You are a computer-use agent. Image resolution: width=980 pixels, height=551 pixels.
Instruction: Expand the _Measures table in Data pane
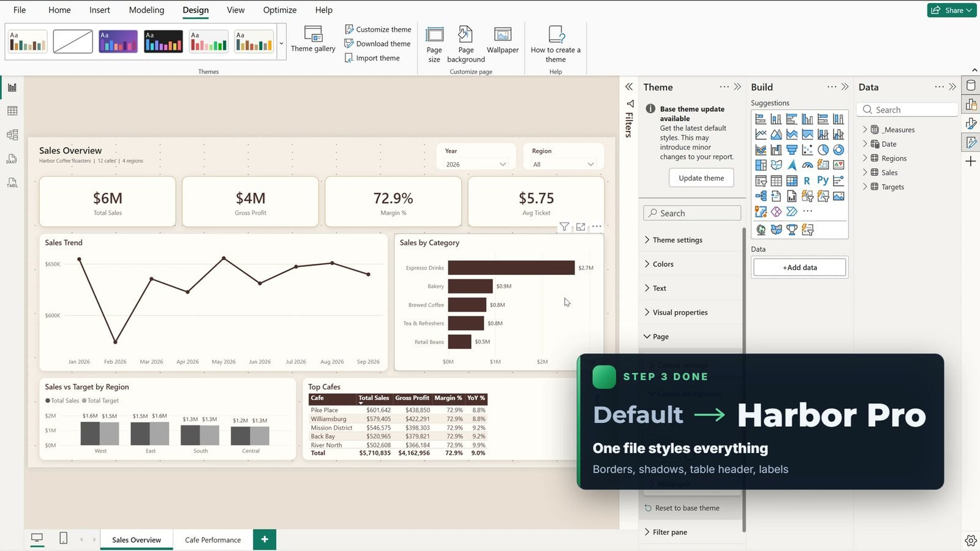click(x=865, y=129)
